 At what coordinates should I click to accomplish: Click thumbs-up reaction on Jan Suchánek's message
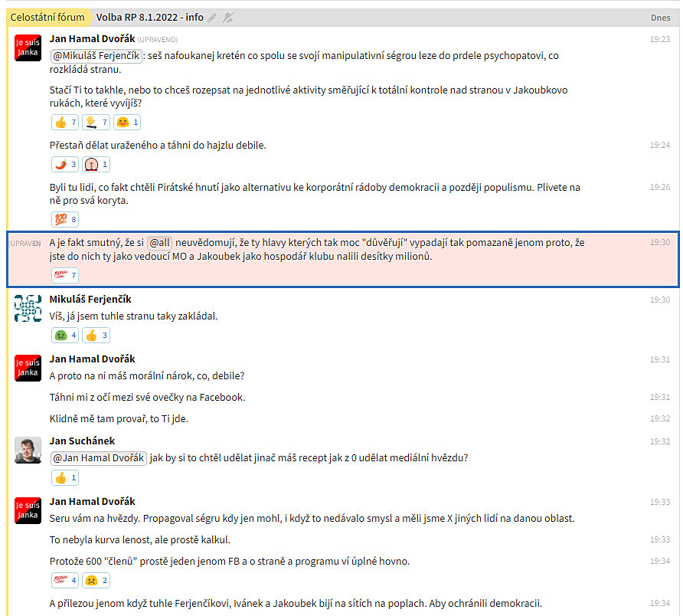coord(65,477)
